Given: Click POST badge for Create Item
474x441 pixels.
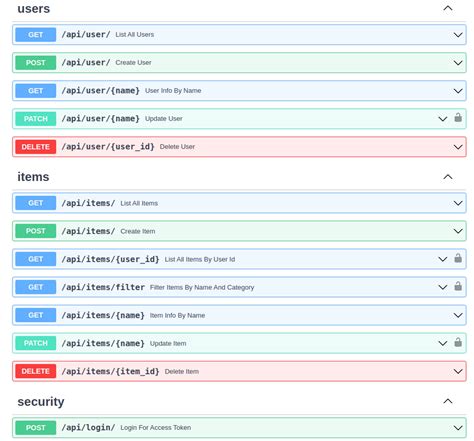Looking at the screenshot, I should [36, 231].
